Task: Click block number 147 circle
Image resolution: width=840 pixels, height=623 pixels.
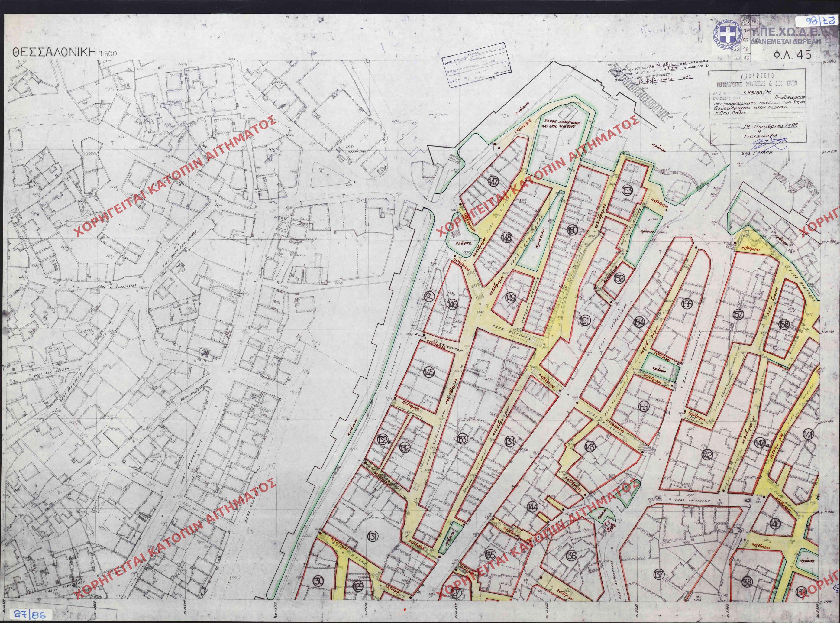Action: click(x=493, y=182)
